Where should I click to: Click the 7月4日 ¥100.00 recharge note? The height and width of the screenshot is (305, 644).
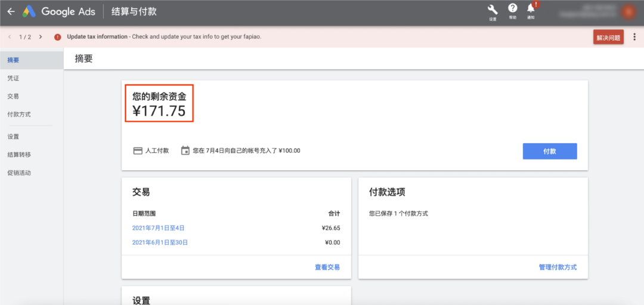click(x=246, y=150)
